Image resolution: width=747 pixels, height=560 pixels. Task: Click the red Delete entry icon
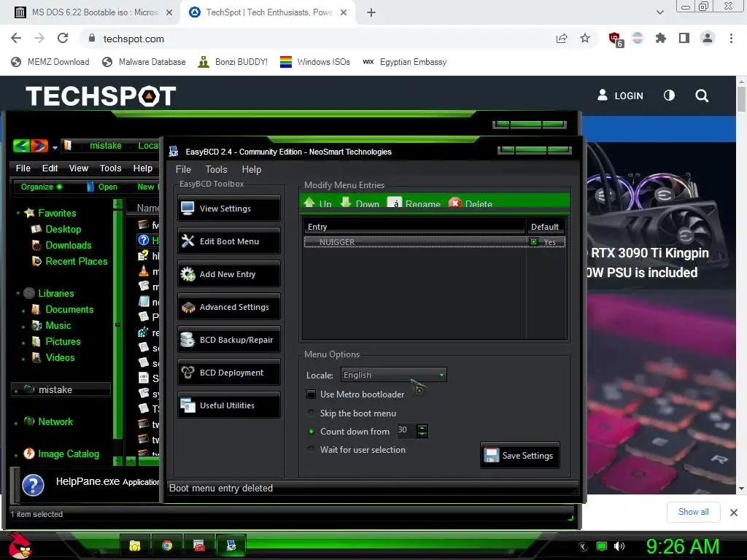[x=471, y=203]
